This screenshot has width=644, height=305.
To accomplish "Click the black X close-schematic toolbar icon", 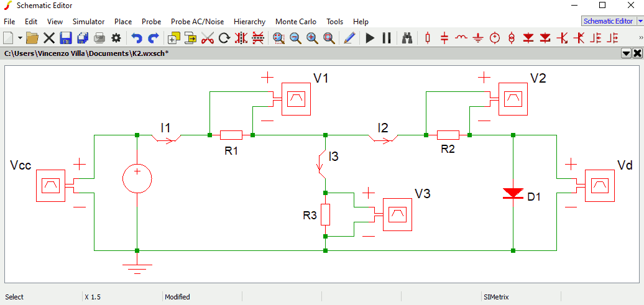I will (49, 38).
